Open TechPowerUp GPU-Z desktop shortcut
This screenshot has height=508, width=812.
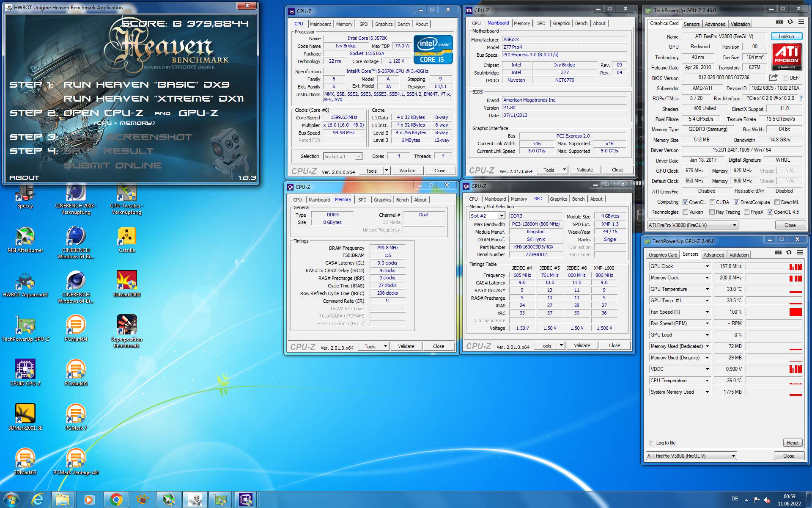coord(25,329)
